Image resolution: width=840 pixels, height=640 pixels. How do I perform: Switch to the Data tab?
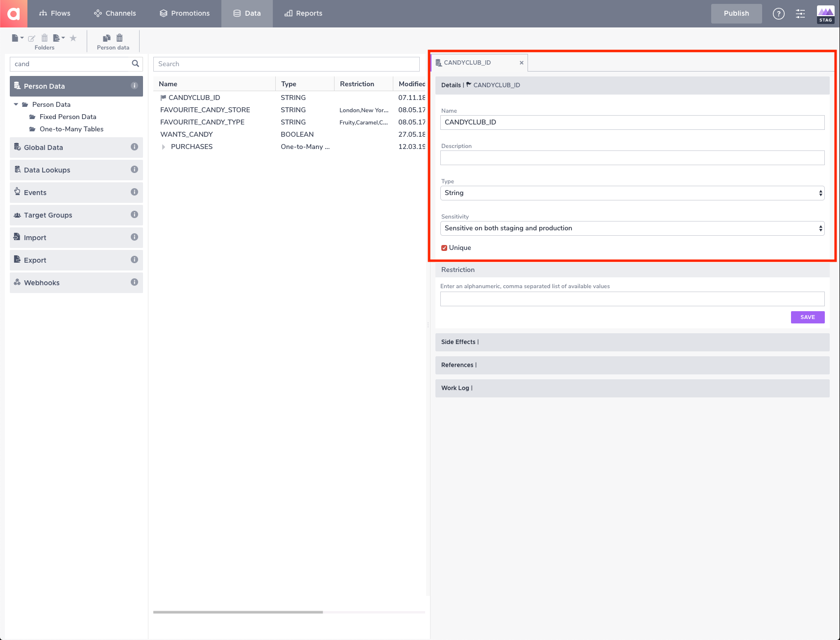tap(247, 13)
